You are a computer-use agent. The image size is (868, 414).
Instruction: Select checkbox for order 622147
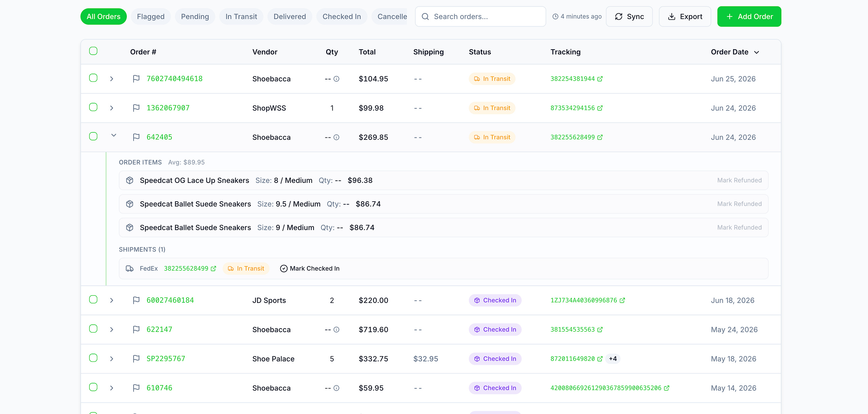[x=93, y=328]
